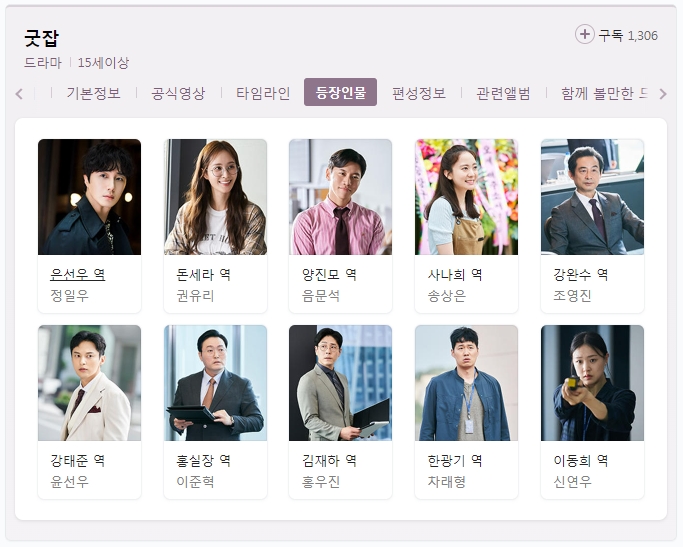This screenshot has width=683, height=547.
Task: Open the 기본정보 tab
Action: point(94,93)
